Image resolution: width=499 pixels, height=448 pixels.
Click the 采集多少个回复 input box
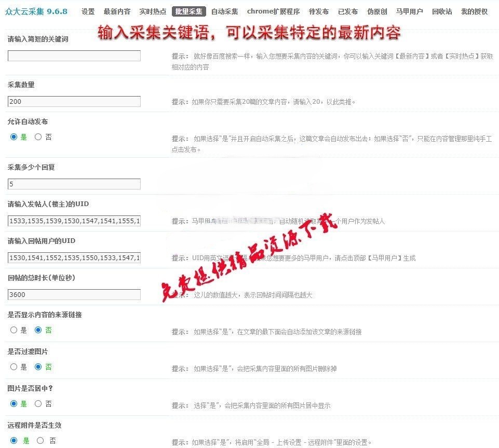click(74, 184)
